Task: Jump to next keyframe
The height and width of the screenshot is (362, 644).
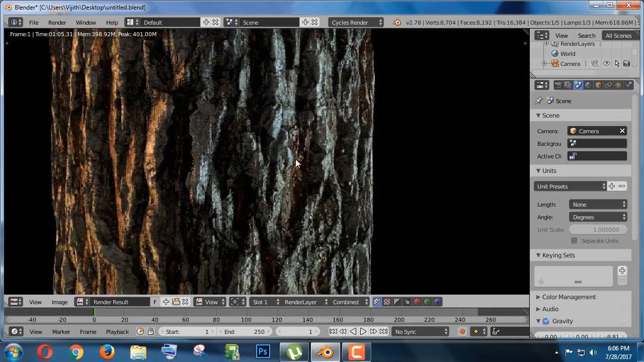Action: pos(373,331)
